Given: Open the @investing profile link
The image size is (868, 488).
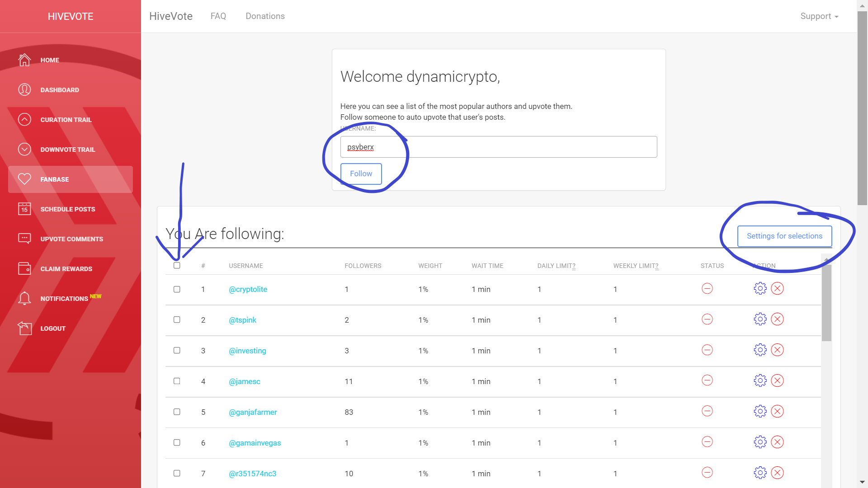Looking at the screenshot, I should click(247, 351).
